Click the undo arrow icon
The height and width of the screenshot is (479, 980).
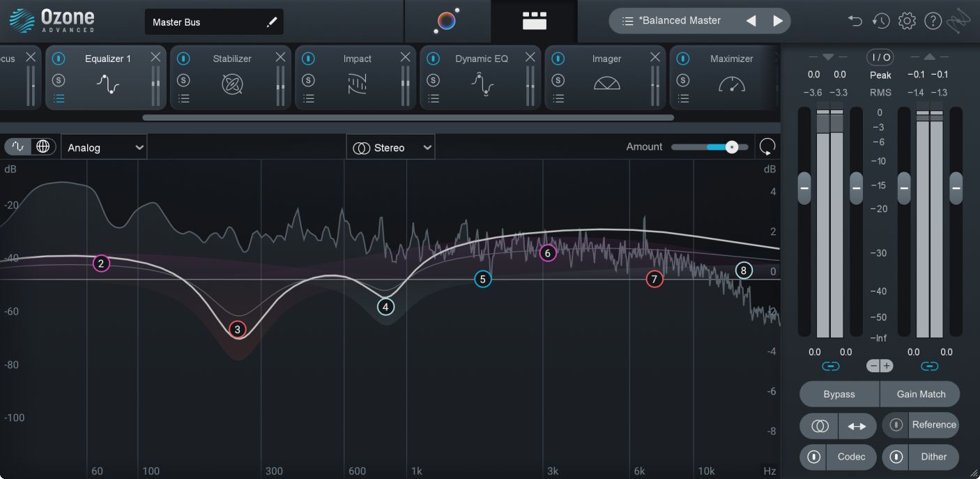click(855, 21)
